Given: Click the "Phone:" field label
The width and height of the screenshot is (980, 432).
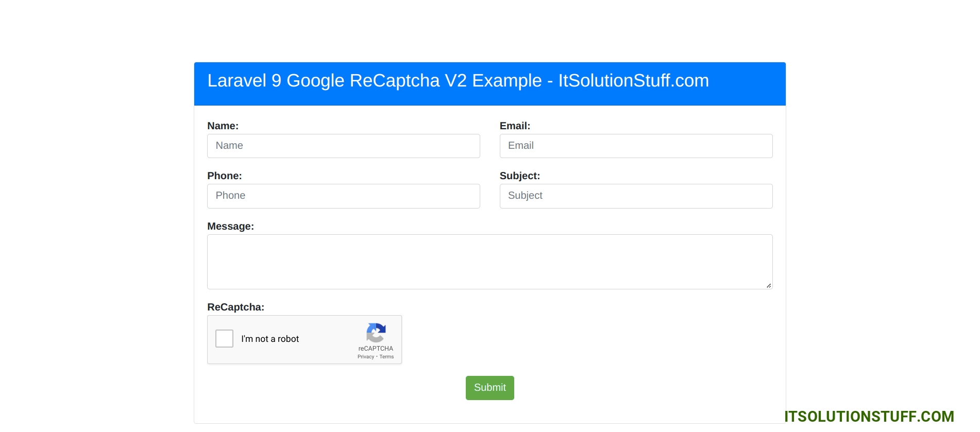Looking at the screenshot, I should 224,176.
